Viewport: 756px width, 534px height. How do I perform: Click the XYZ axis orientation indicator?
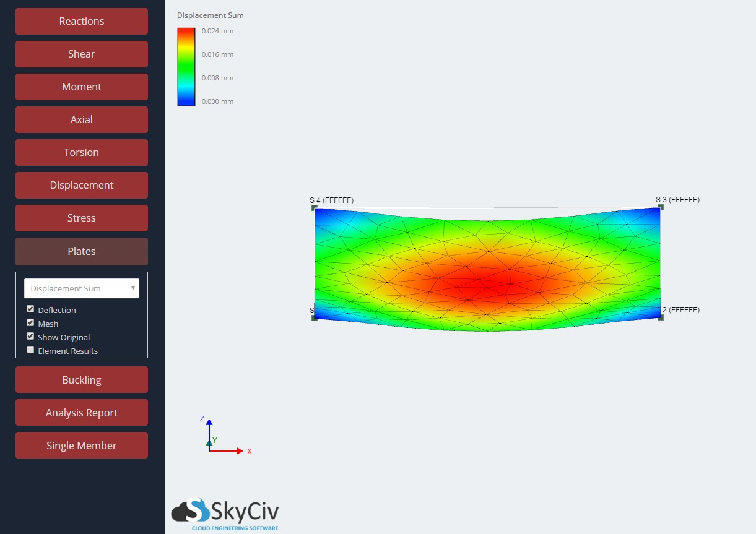click(227, 436)
